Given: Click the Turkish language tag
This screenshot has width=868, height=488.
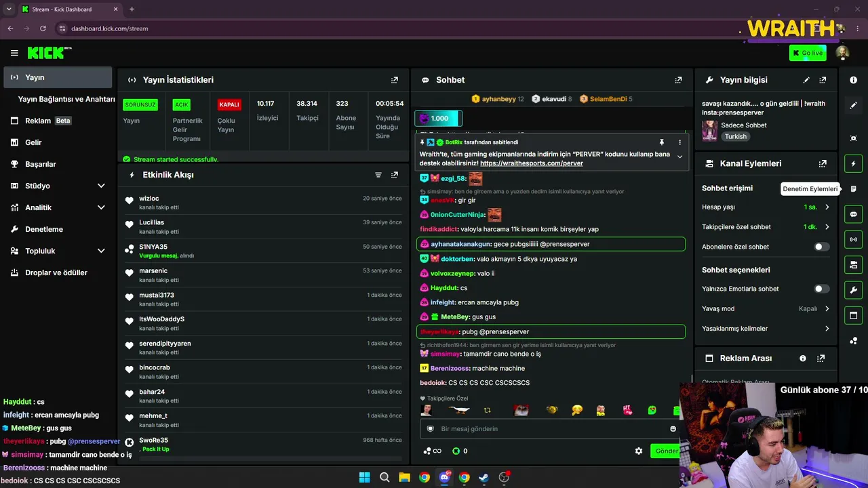Looking at the screenshot, I should 736,136.
